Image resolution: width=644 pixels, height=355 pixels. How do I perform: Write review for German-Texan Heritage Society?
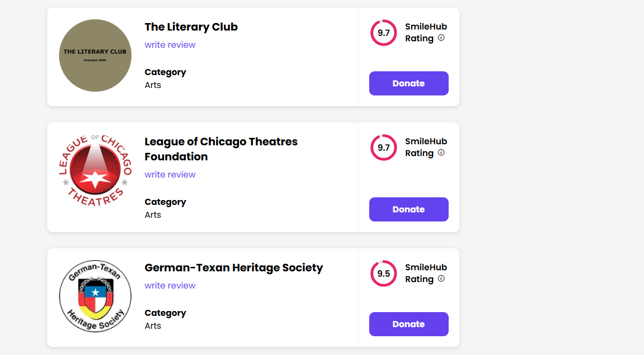pos(170,286)
